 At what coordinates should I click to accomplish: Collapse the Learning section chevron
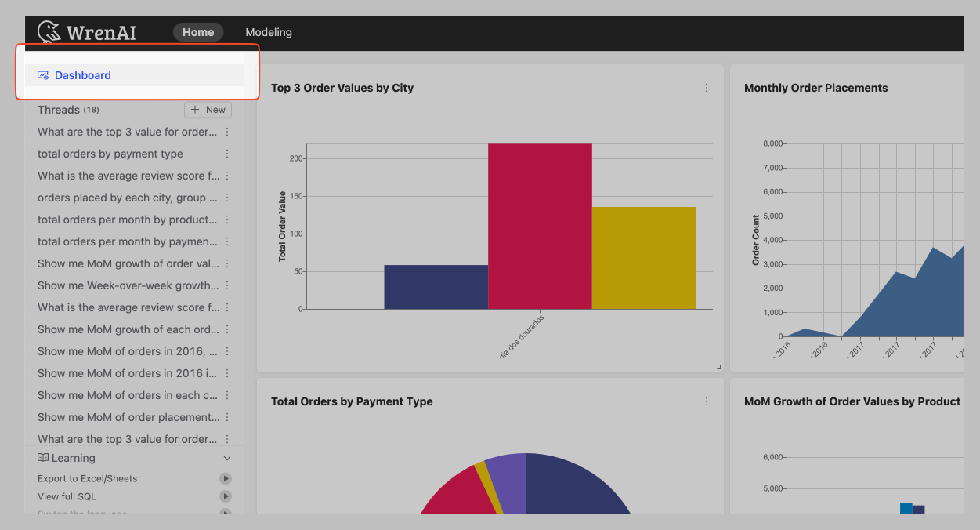(227, 458)
